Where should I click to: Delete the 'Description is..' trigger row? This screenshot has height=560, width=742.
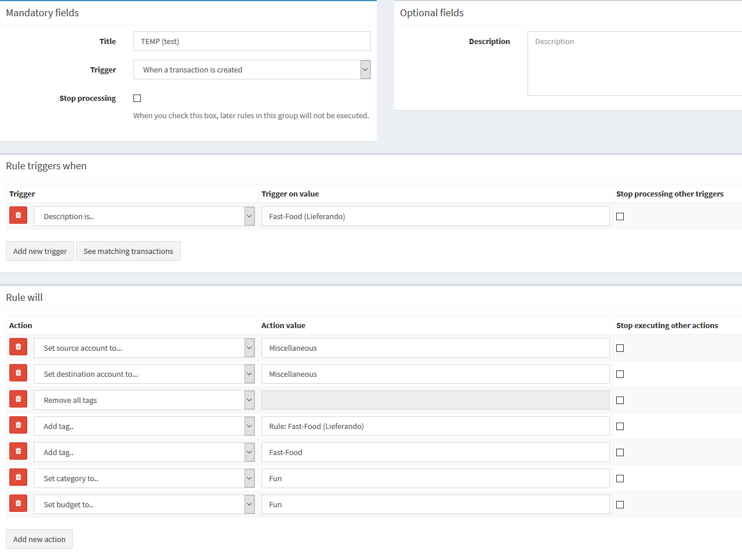point(18,214)
